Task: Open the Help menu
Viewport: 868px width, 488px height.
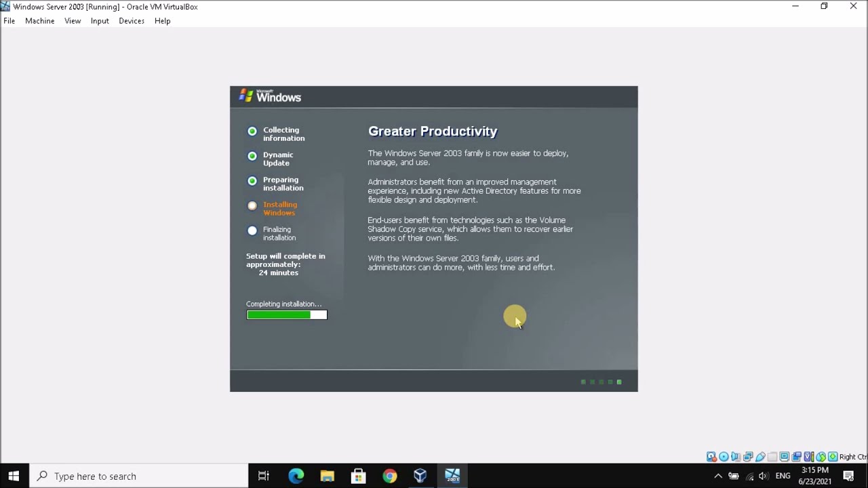Action: [x=162, y=21]
